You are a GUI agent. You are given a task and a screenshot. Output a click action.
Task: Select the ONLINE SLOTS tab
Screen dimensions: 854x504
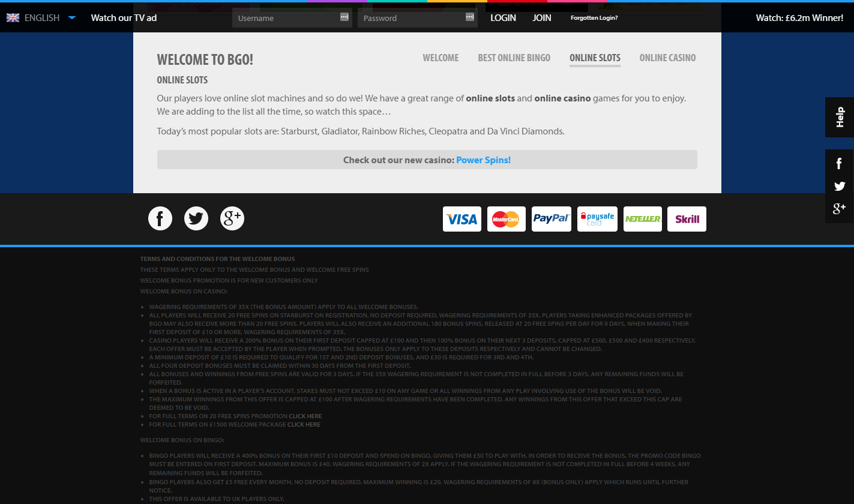point(595,58)
